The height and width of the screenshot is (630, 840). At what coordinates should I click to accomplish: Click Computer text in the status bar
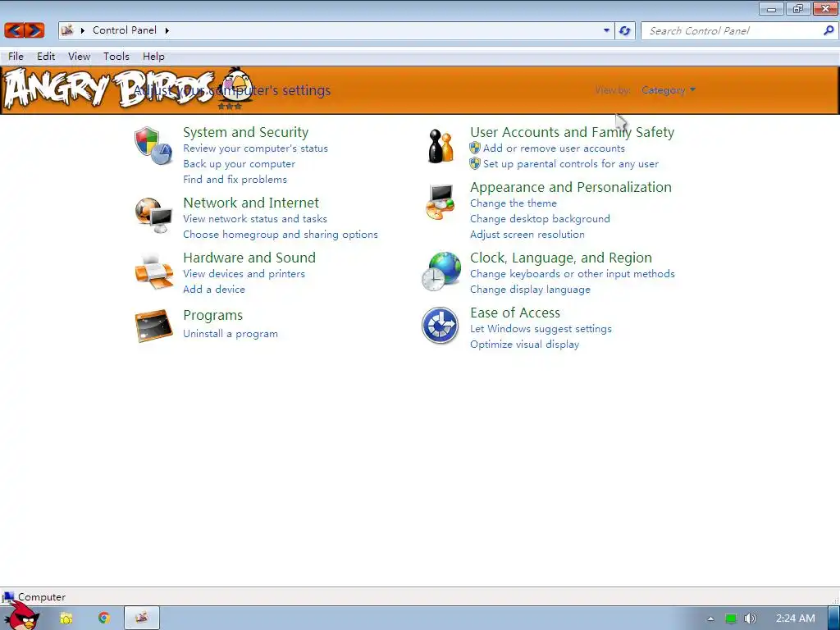coord(42,597)
